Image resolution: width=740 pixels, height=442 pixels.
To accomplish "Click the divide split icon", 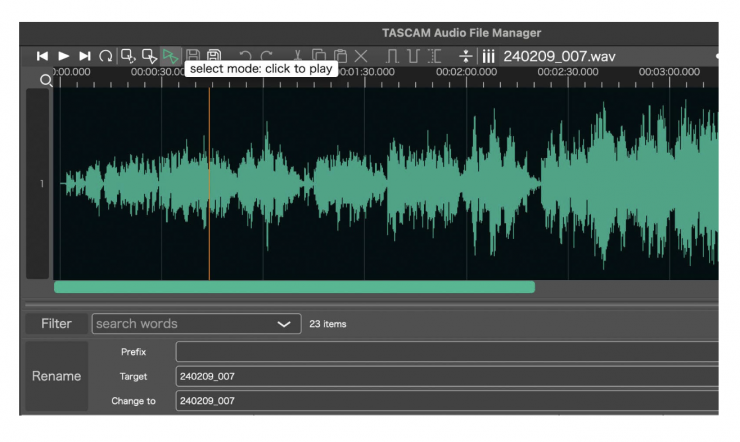I will [466, 57].
